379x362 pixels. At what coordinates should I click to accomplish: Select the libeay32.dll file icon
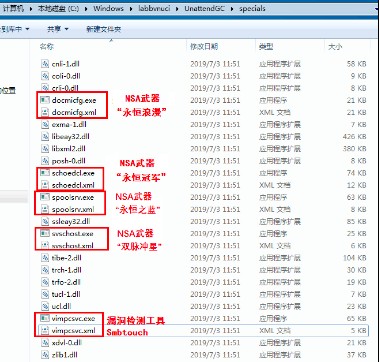pos(45,137)
